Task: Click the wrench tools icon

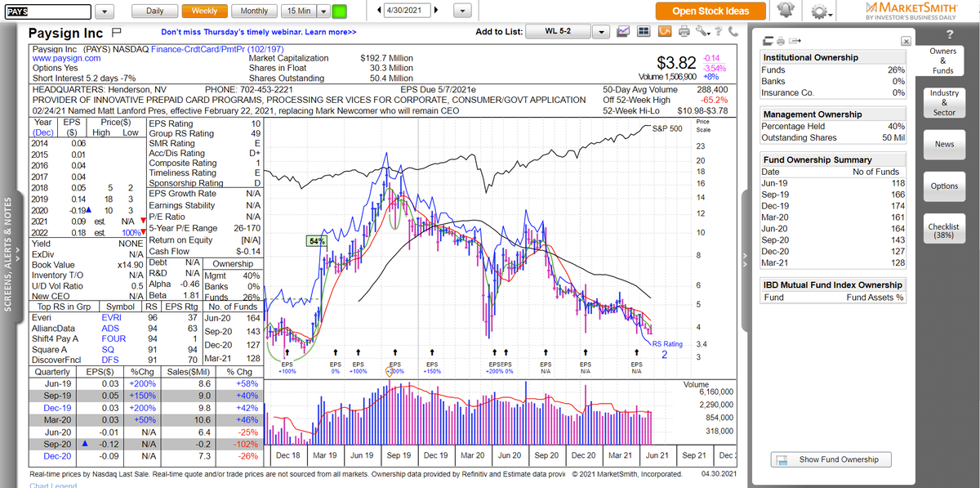Action: [701, 30]
